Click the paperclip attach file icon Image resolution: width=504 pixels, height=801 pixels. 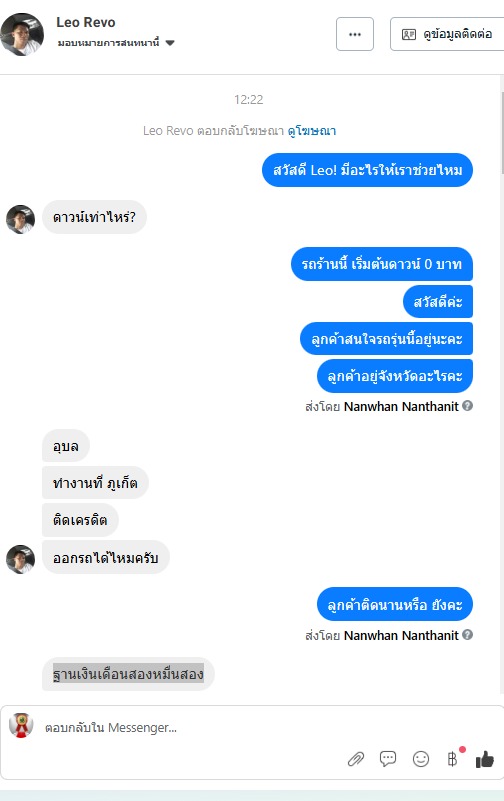356,759
